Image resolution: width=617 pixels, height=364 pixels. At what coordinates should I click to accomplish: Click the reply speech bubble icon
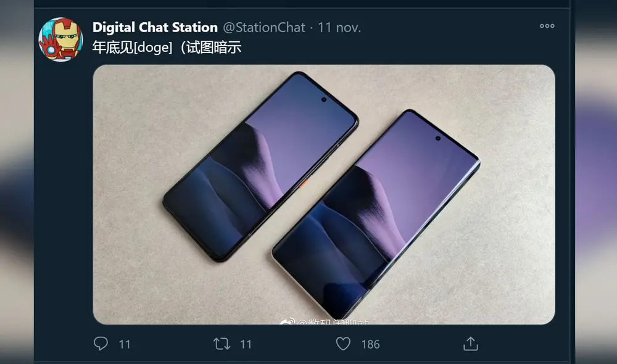click(102, 344)
